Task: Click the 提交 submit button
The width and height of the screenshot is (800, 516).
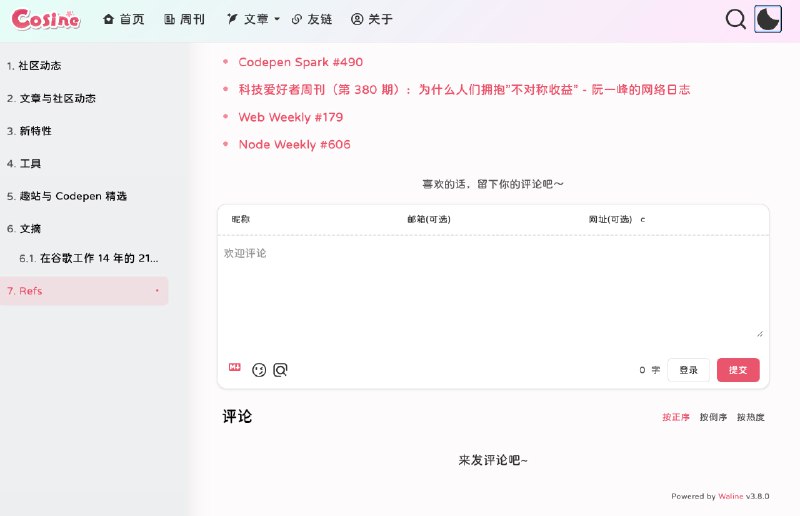Action: pos(738,370)
